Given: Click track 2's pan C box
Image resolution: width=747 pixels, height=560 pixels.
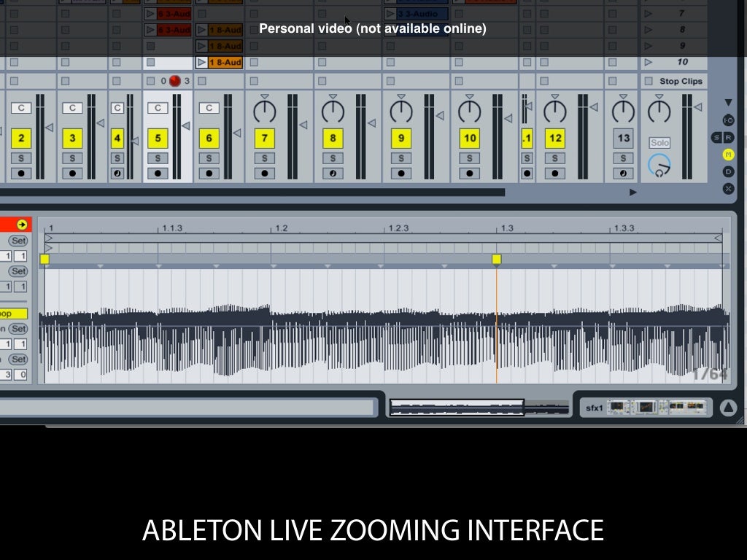Looking at the screenshot, I should [x=21, y=108].
